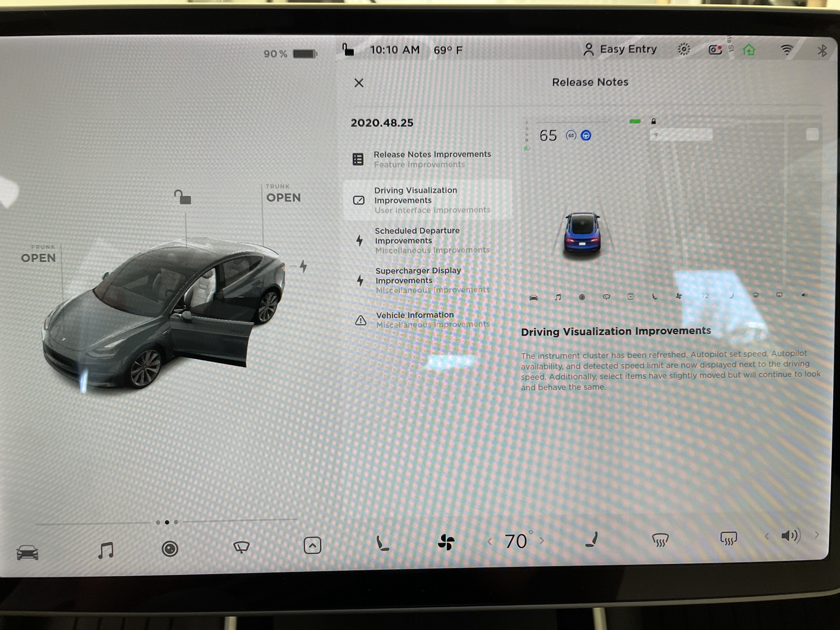
Task: Tap the climate fan icon
Action: [446, 542]
